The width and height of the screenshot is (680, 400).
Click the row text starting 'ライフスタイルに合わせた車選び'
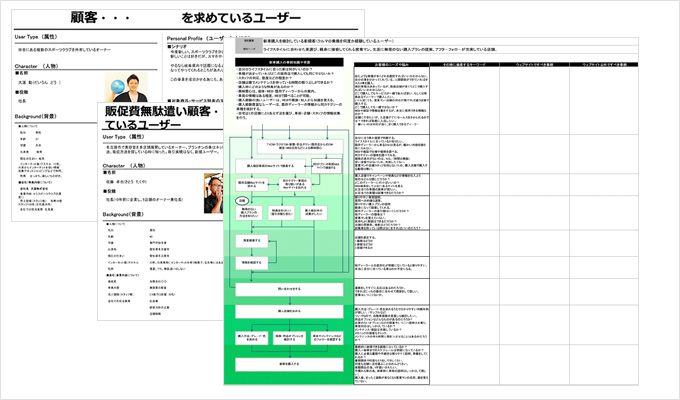click(x=380, y=49)
